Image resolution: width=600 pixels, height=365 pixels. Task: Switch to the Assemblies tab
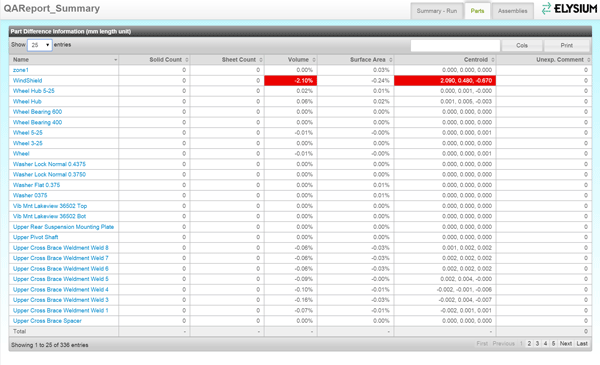[x=512, y=11]
